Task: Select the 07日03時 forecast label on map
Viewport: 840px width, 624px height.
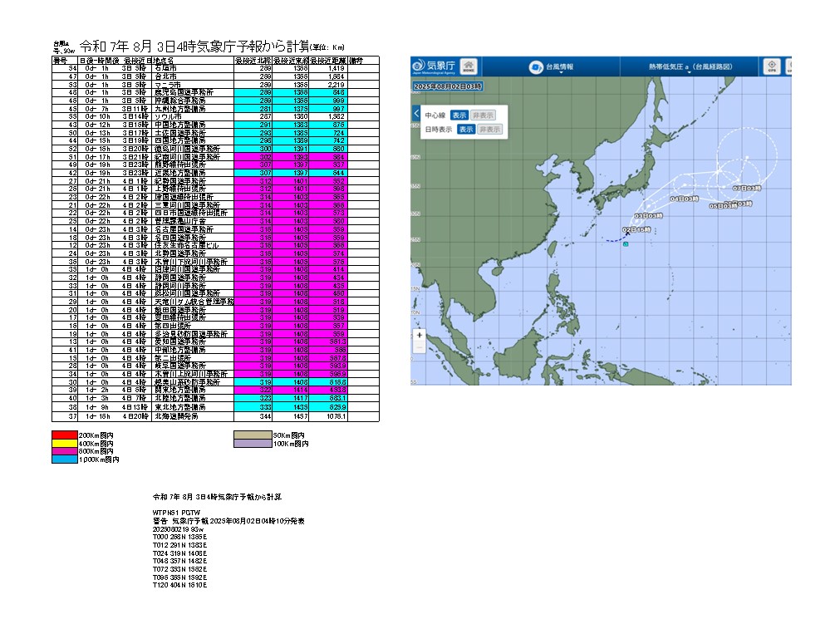Action: pyautogui.click(x=747, y=188)
